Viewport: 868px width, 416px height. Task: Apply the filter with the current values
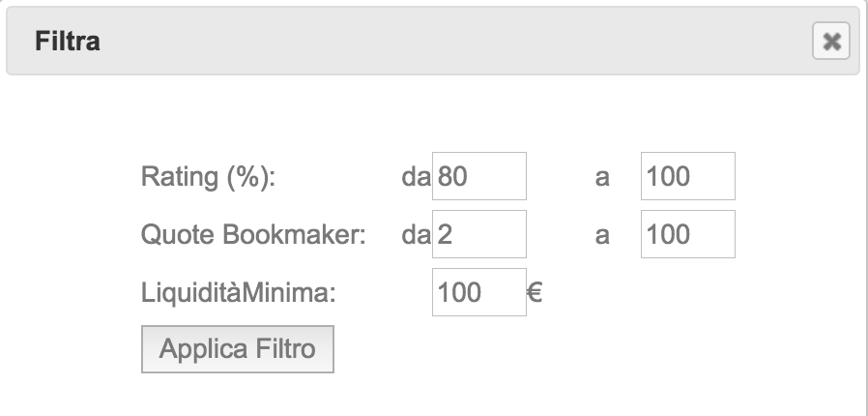tap(238, 349)
